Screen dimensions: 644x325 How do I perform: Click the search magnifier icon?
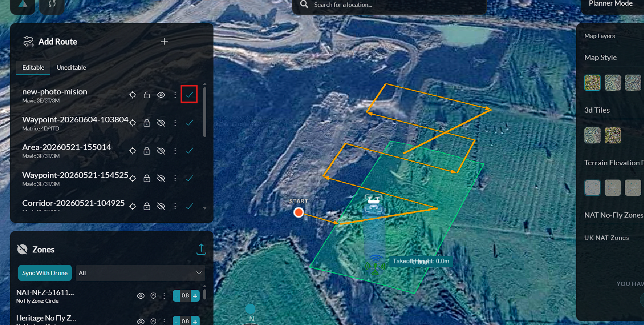pyautogui.click(x=304, y=4)
